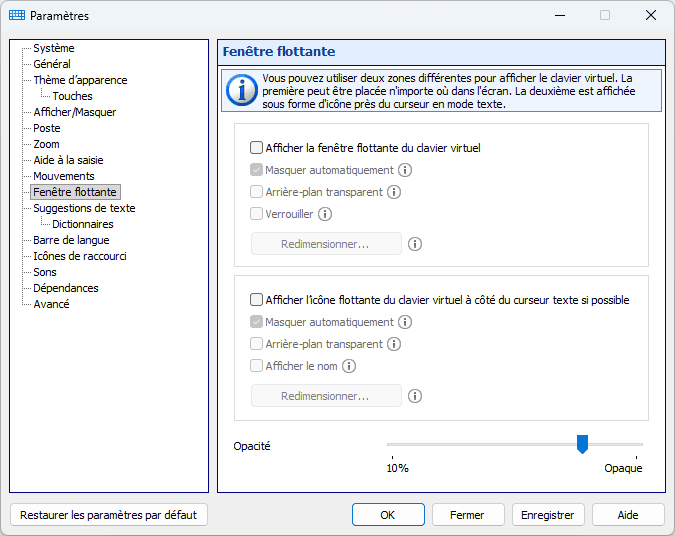Toggle first Masquer automatiquement checkbox
This screenshot has height=536, width=675.
tap(256, 170)
